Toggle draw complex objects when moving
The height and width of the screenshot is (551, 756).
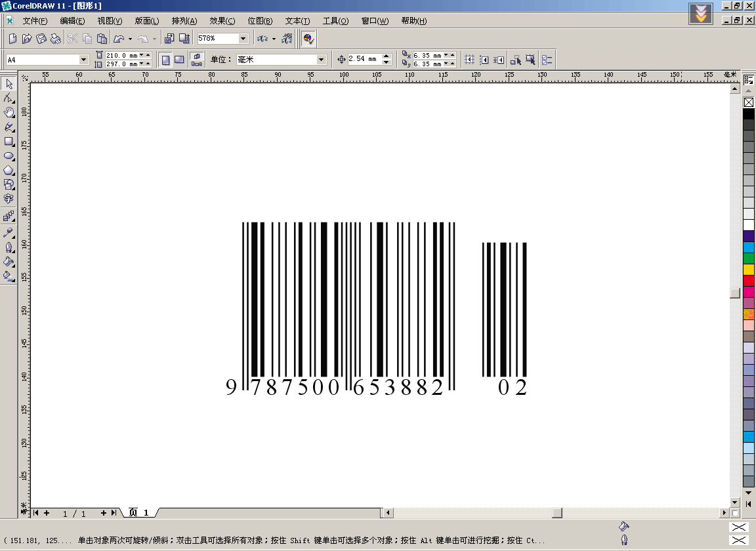(x=516, y=60)
